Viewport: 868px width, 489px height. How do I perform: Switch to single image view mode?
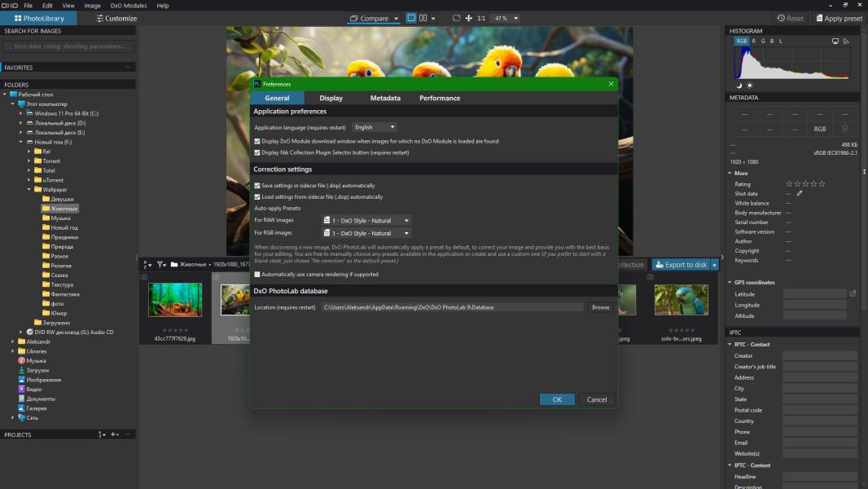411,18
